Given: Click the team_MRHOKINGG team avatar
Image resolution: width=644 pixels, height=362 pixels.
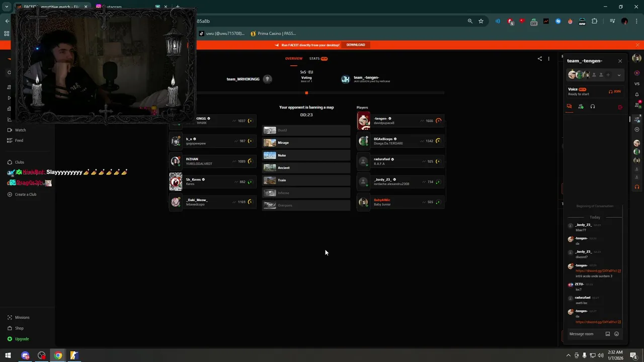Looking at the screenshot, I should click(x=268, y=79).
